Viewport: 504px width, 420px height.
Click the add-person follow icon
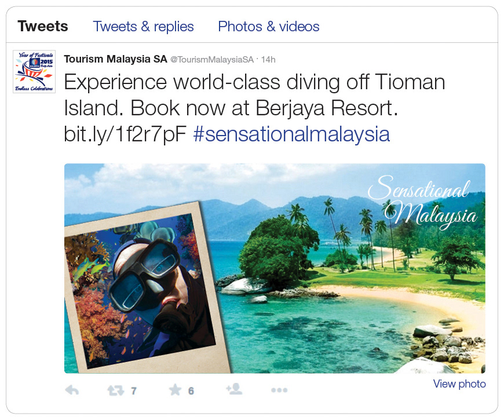(234, 389)
